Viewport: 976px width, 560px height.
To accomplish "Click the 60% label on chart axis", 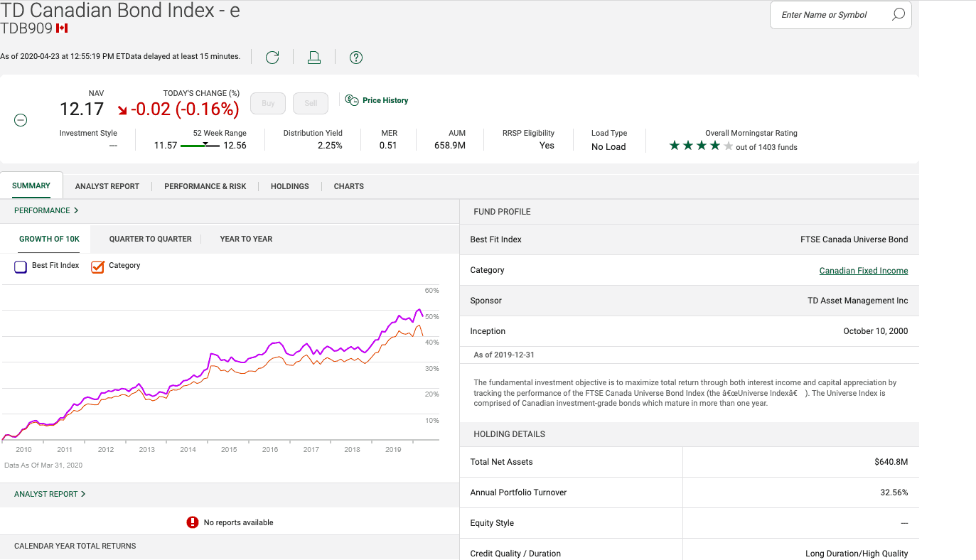I will [x=432, y=291].
